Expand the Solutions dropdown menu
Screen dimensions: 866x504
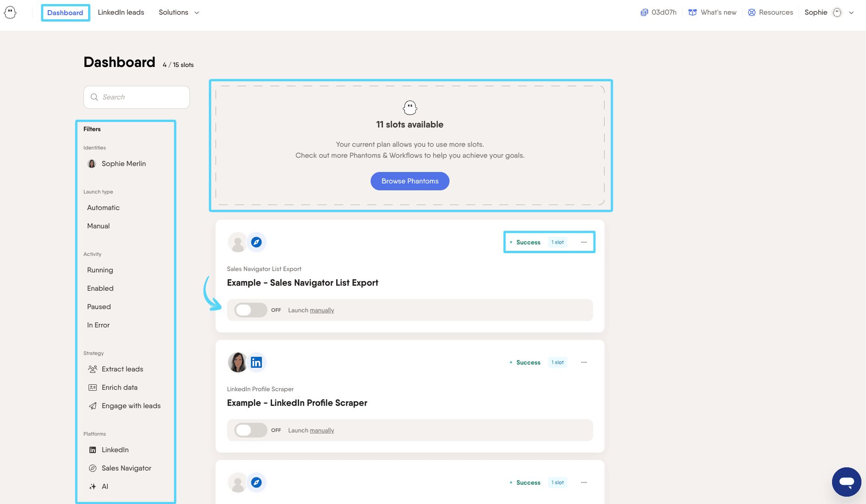178,12
